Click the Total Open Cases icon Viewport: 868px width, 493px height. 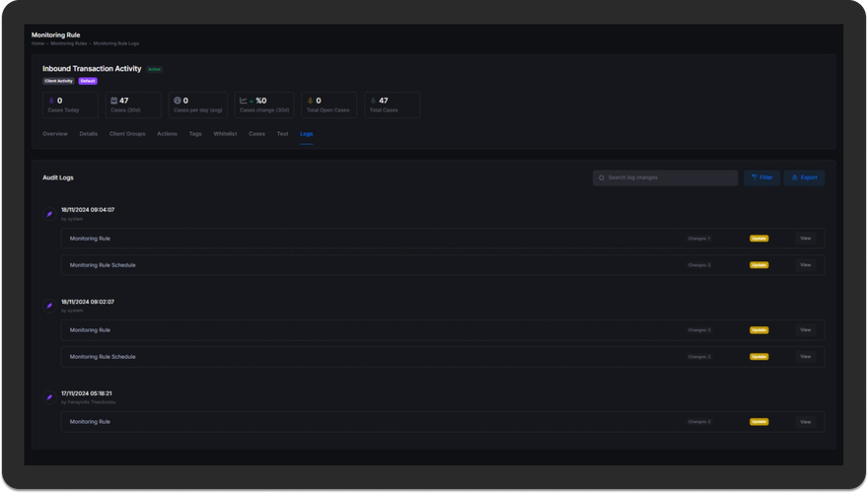coord(310,101)
